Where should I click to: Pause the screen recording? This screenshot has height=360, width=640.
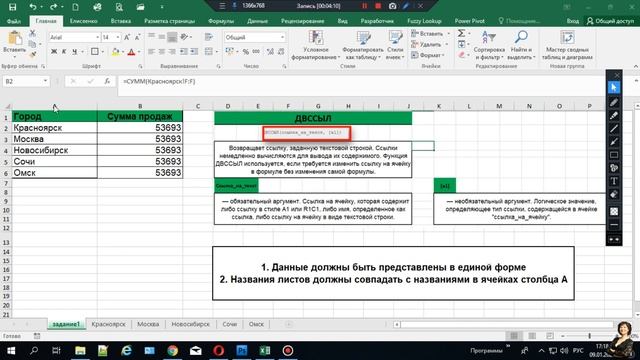point(364,6)
